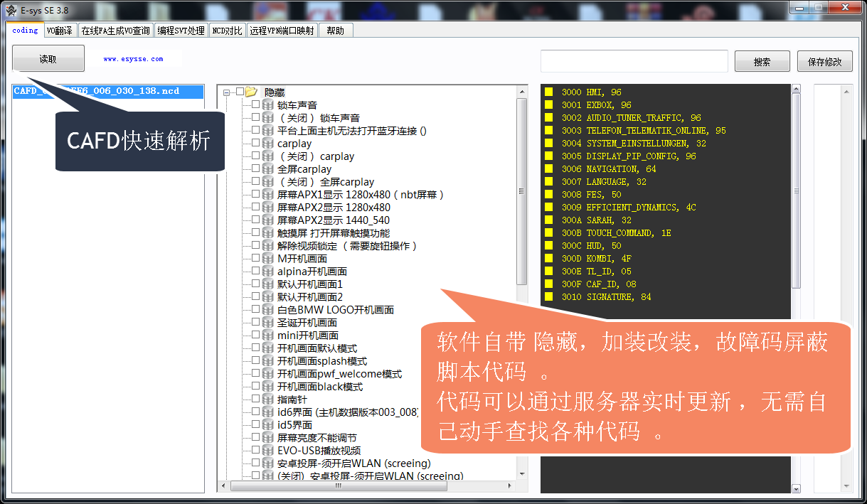Image resolution: width=867 pixels, height=504 pixels.
Task: Click the yellow square for 3009 EFFICIENT_DYNAMICS
Action: (549, 208)
